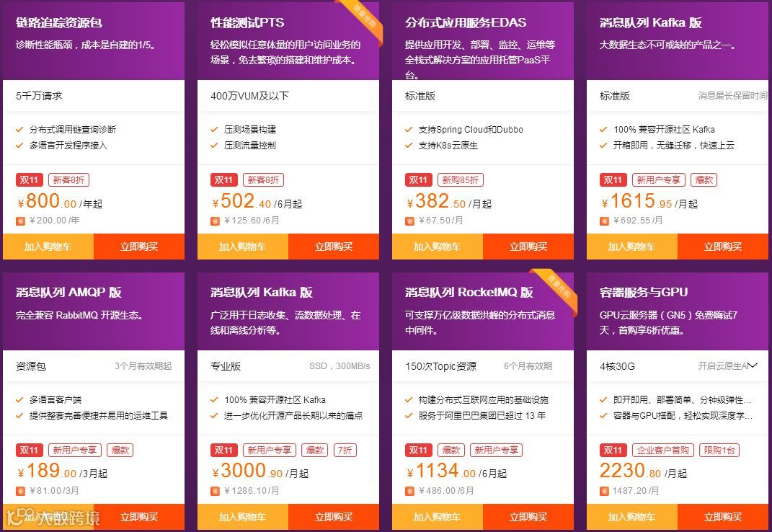Click the 性能测试PTS card title
The image size is (772, 532).
point(247,22)
